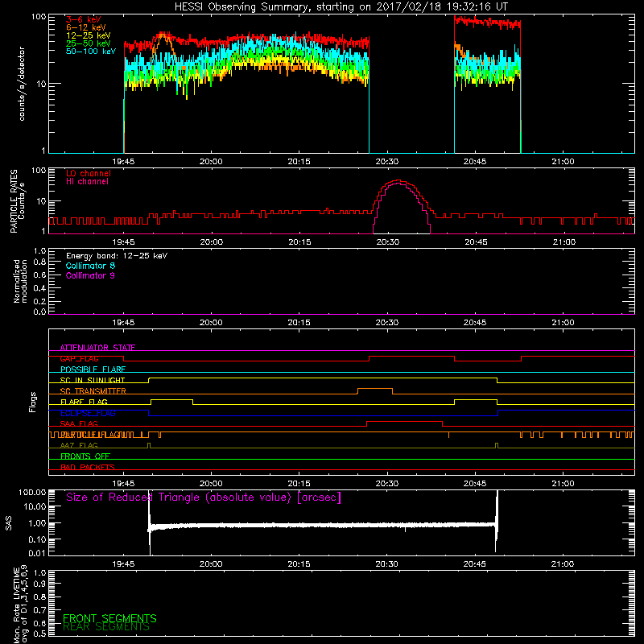Click the 'Flags' vertical axis label
This screenshot has width=644, height=644.
click(x=32, y=402)
